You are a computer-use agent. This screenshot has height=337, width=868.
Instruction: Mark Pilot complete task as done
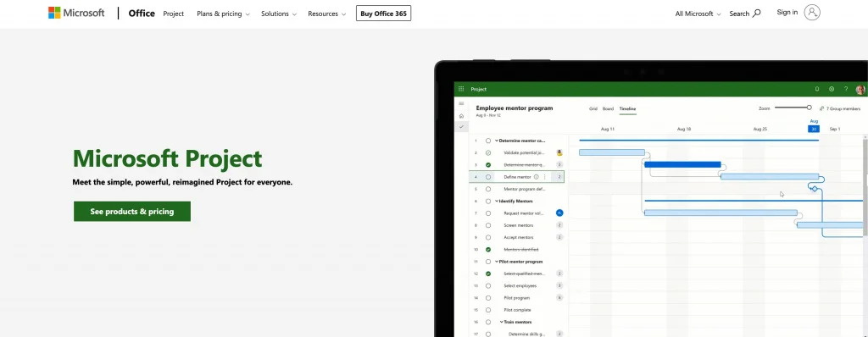[488, 310]
